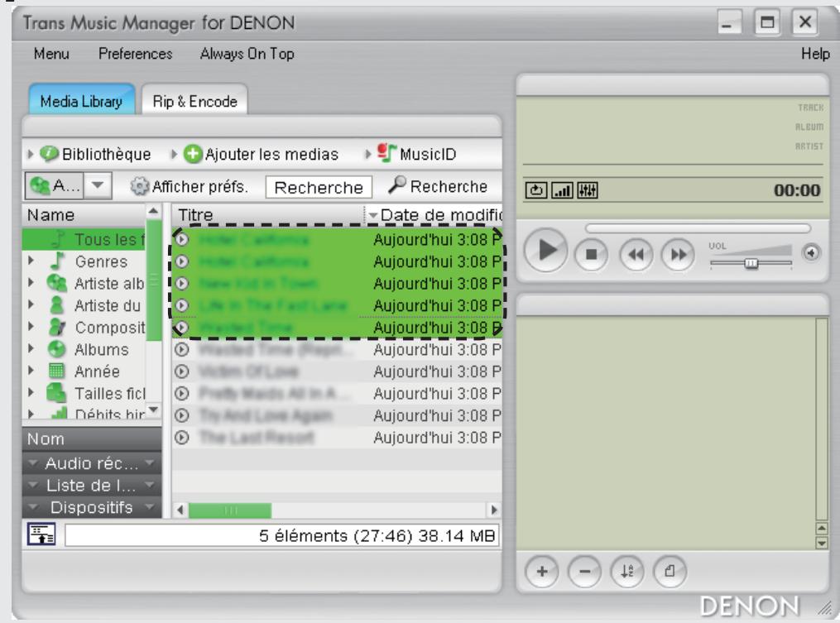This screenshot has width=840, height=623.
Task: Start playback with the Play button
Action: 546,250
